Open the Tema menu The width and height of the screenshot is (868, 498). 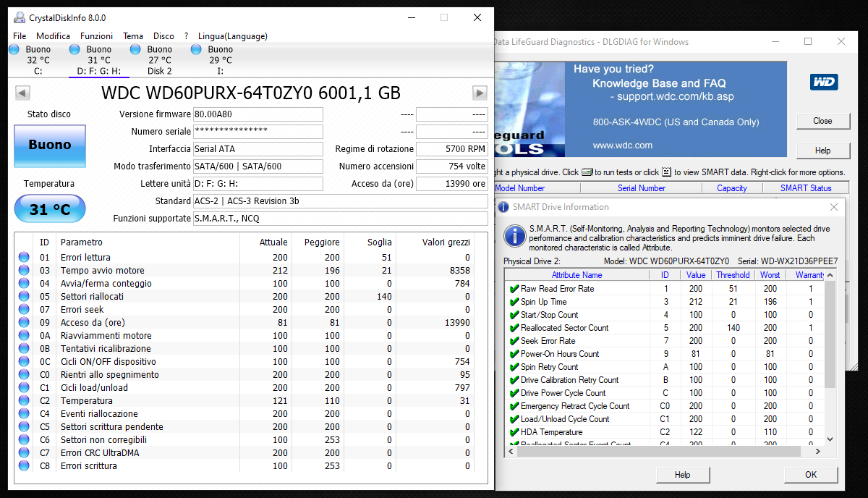(x=133, y=35)
